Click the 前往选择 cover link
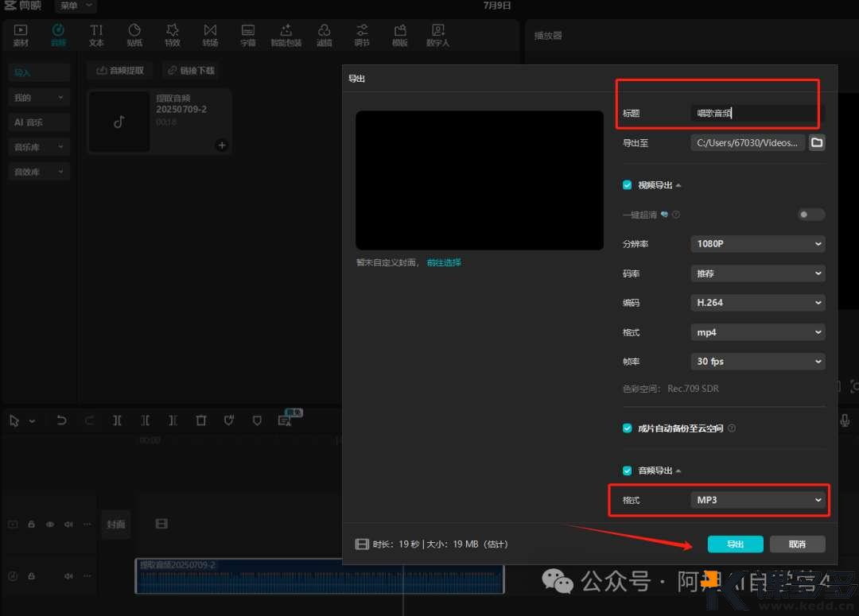Viewport: 859px width, 616px height. (x=444, y=263)
